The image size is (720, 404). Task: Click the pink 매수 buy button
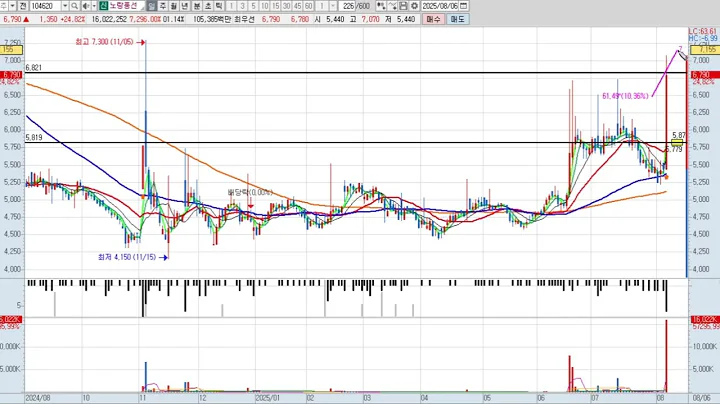point(433,19)
